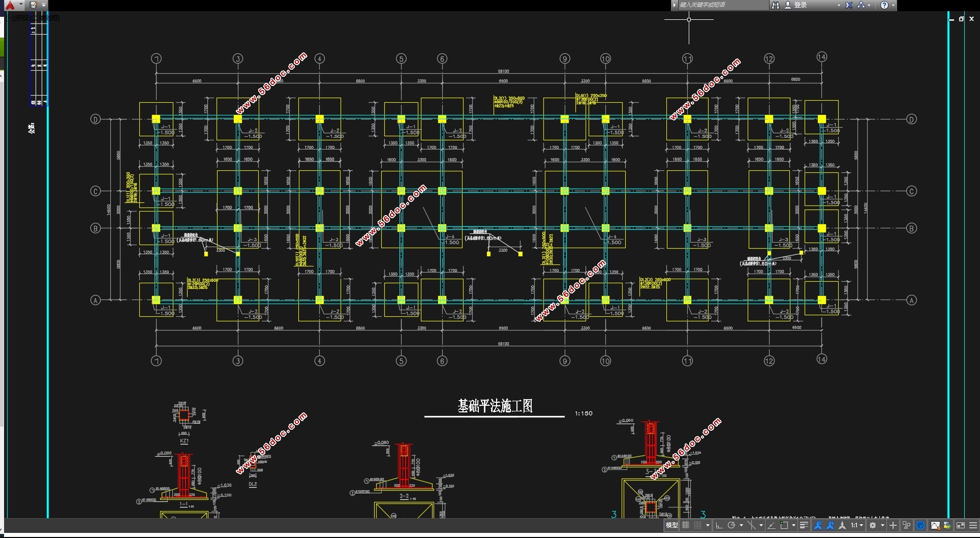Toggle ortho mode in status bar
This screenshot has height=538, width=980.
[x=719, y=525]
